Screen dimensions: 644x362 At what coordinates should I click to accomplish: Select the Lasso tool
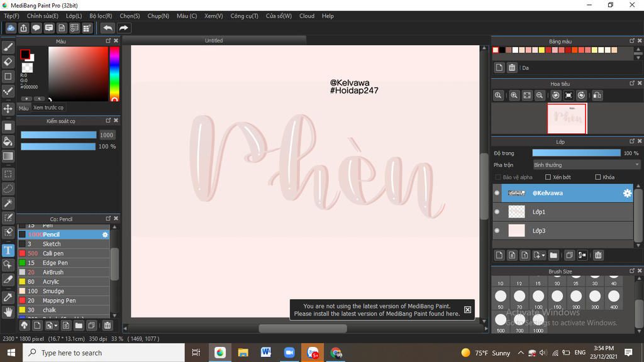(x=8, y=189)
